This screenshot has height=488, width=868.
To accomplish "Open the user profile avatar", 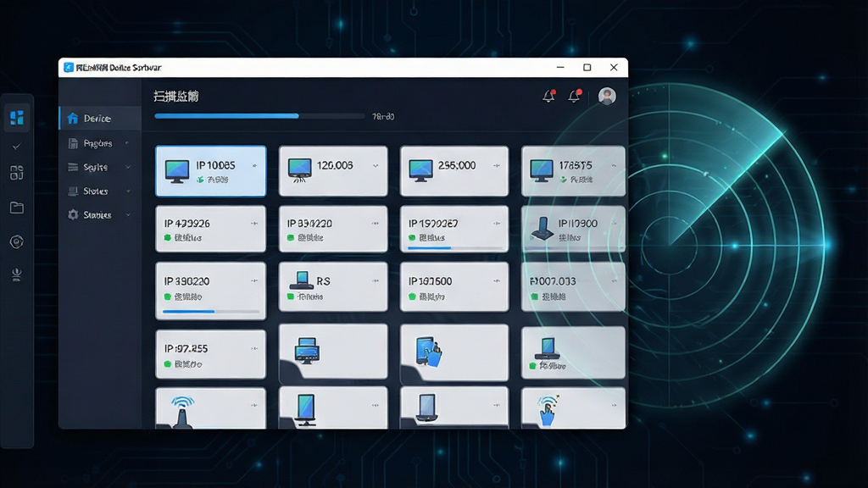I will click(x=607, y=96).
